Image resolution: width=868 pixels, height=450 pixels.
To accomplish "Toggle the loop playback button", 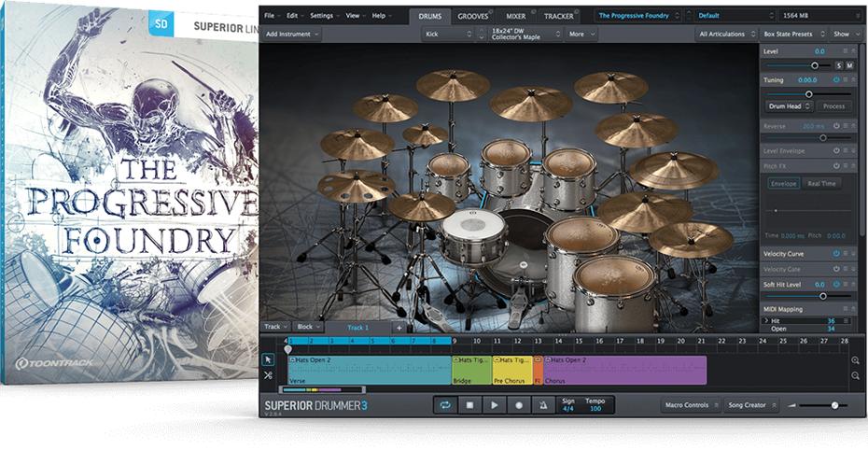I will point(445,405).
